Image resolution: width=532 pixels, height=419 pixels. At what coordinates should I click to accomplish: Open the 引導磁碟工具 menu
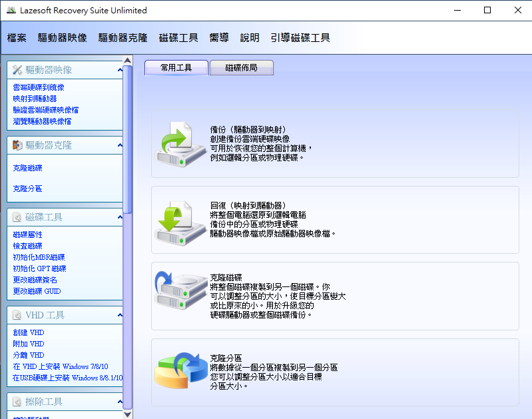[x=300, y=38]
